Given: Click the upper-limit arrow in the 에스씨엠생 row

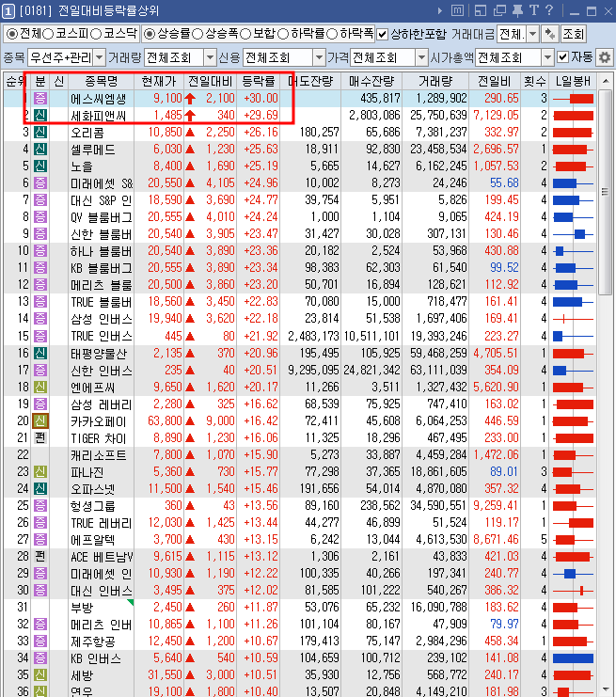Looking at the screenshot, I should pyautogui.click(x=190, y=98).
